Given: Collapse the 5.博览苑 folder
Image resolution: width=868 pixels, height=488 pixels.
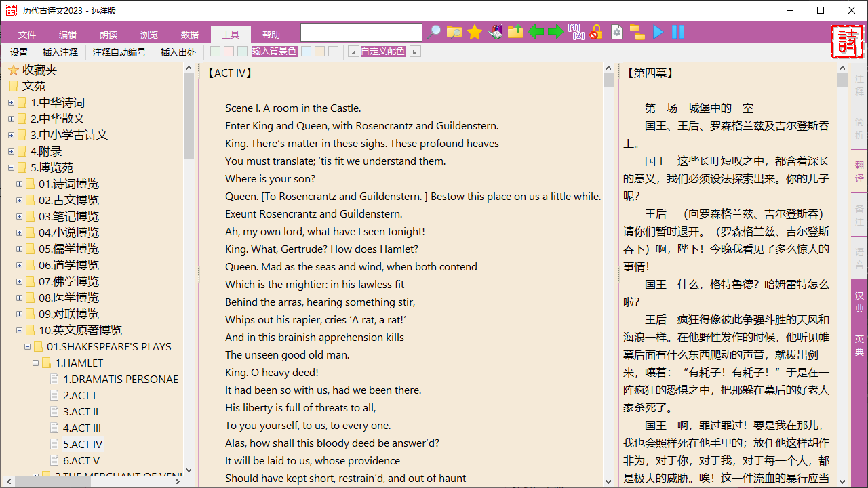Looking at the screenshot, I should click(12, 167).
